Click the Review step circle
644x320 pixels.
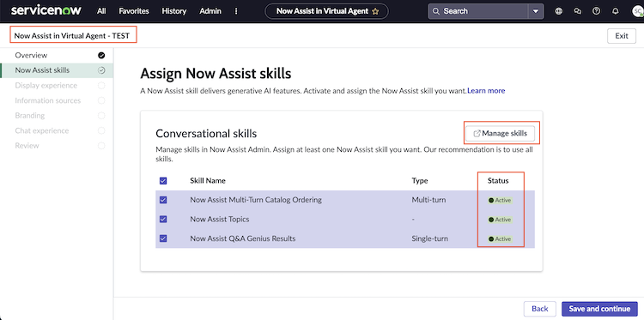pos(101,146)
